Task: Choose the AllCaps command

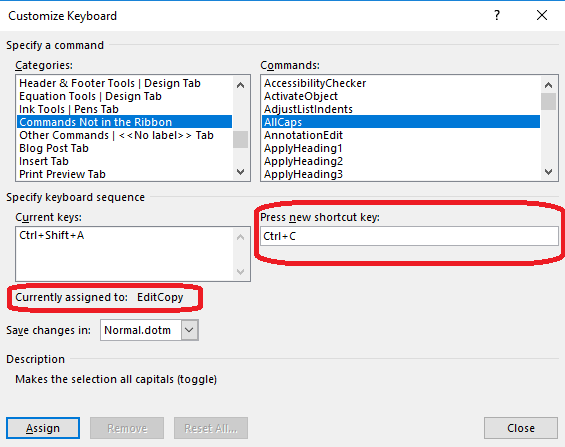Action: click(401, 122)
